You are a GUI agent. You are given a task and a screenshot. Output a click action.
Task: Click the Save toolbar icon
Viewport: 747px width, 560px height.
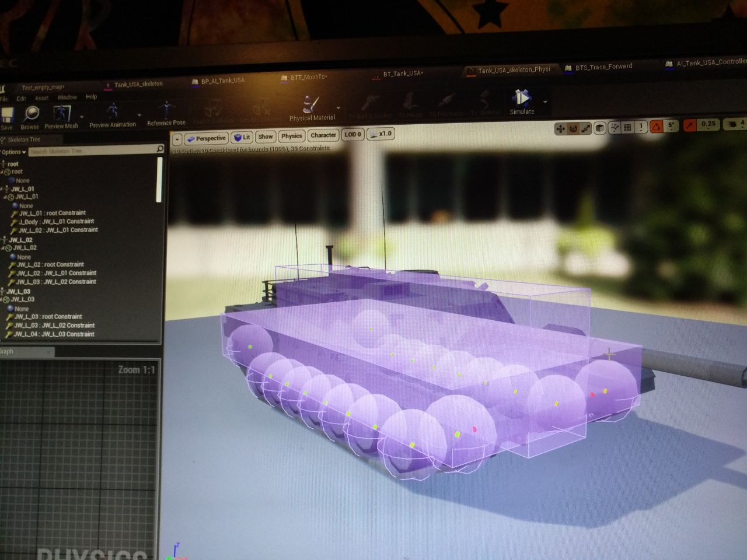[x=7, y=116]
